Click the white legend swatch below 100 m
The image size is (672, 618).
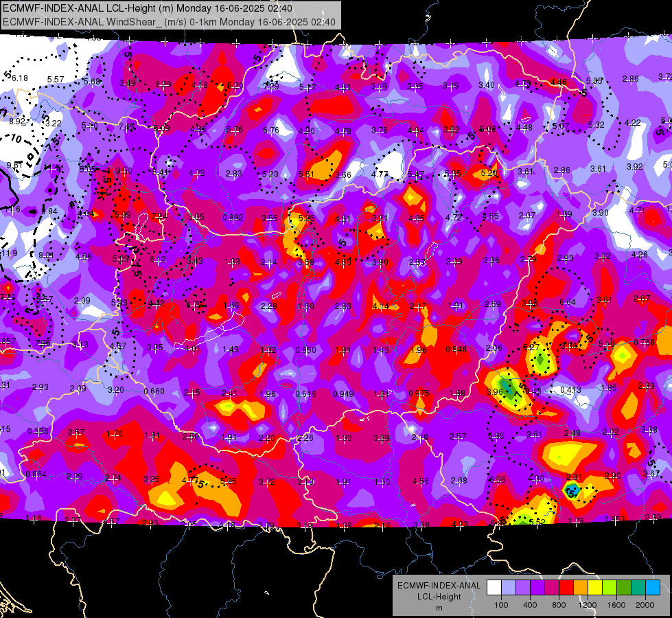(494, 587)
